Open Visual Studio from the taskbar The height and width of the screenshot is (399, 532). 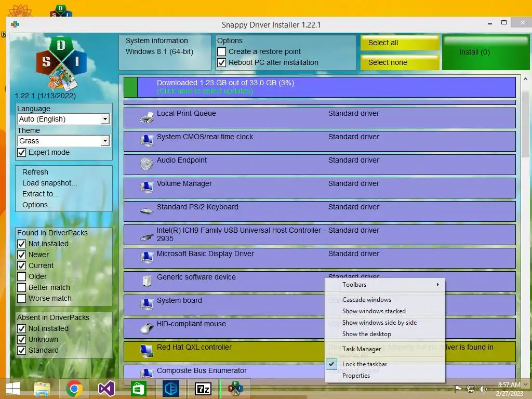click(106, 389)
